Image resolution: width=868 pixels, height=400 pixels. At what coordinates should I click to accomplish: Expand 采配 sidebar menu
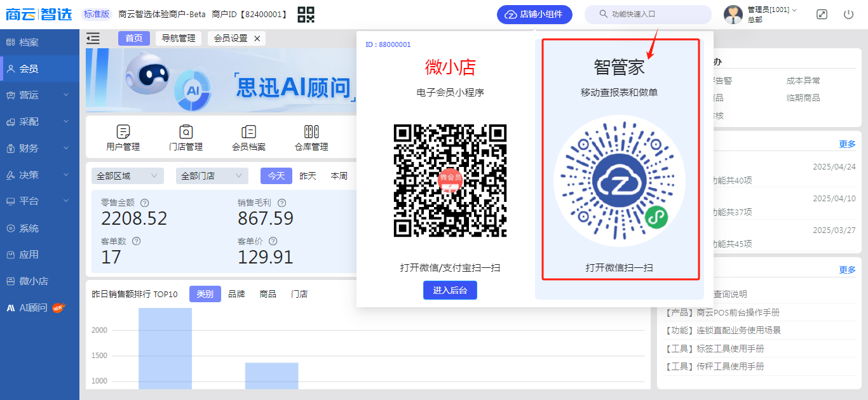click(39, 122)
